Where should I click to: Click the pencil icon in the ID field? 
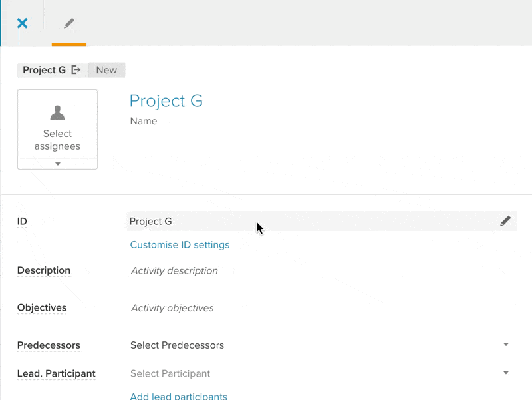505,221
